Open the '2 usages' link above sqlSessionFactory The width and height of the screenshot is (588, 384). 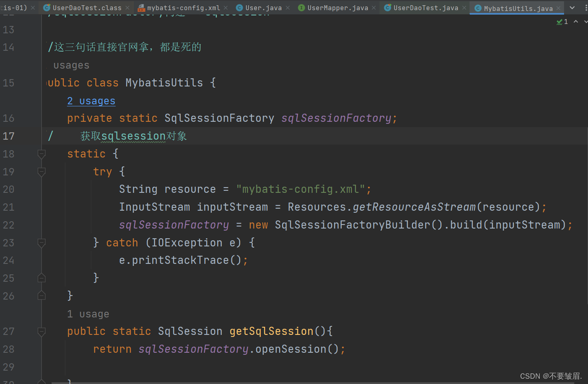[91, 101]
